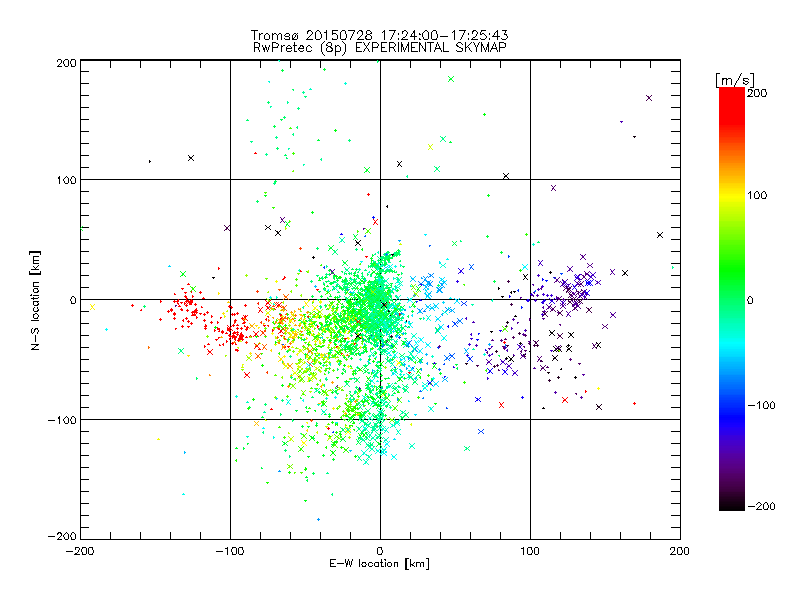Click the y-axis tick label '0'
The width and height of the screenshot is (800, 600).
point(73,300)
